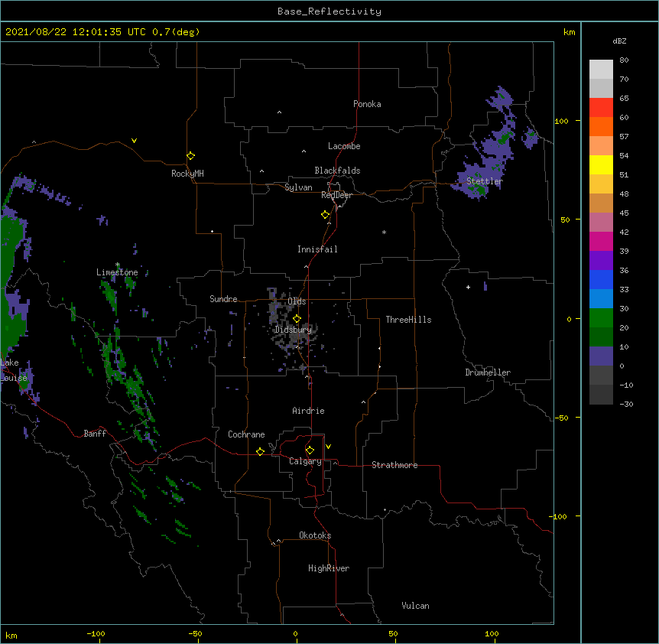Click the Limestone label

point(117,272)
